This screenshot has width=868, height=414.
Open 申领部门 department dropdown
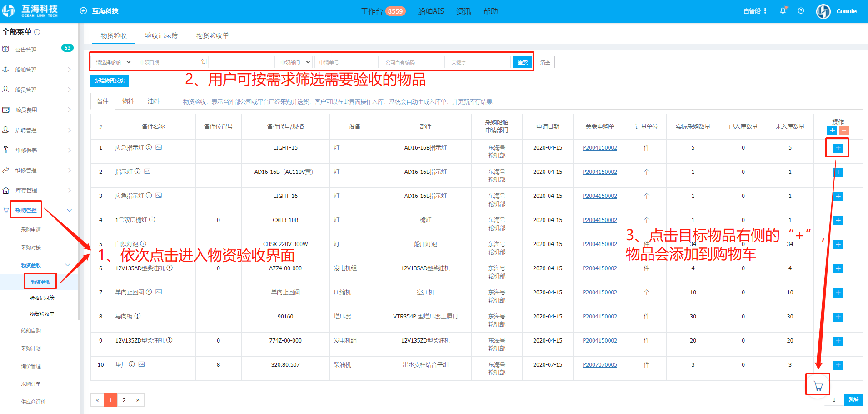tap(294, 62)
